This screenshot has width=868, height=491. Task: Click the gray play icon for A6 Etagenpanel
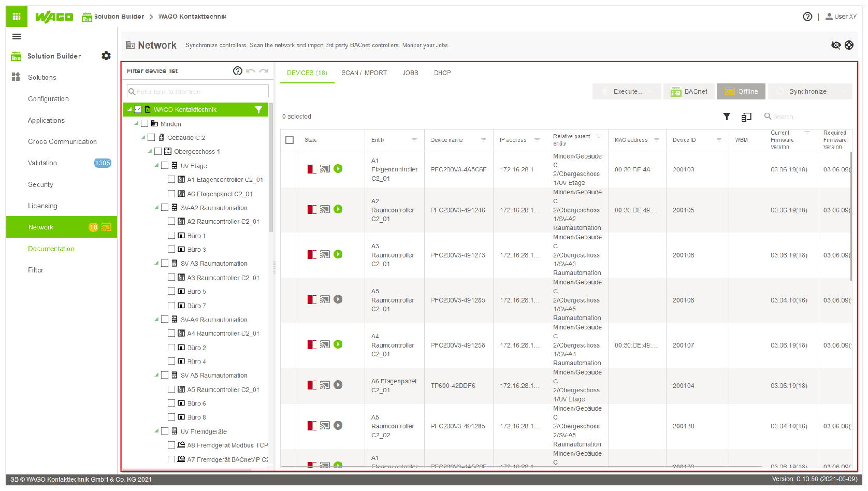pos(338,385)
